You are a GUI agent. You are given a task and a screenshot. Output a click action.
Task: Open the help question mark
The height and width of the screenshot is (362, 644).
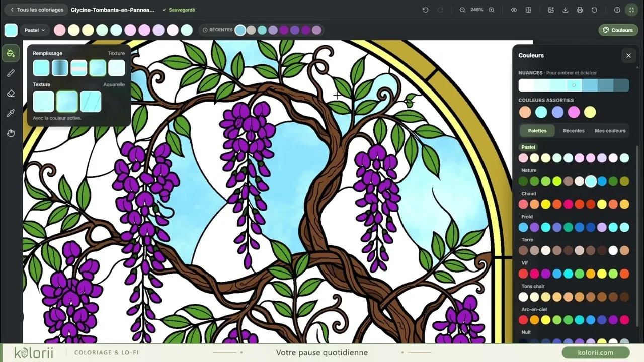(617, 10)
